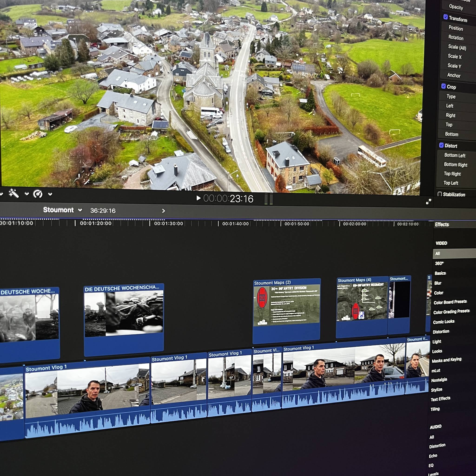Expand the Stoumont project name dropdown

[x=80, y=210]
